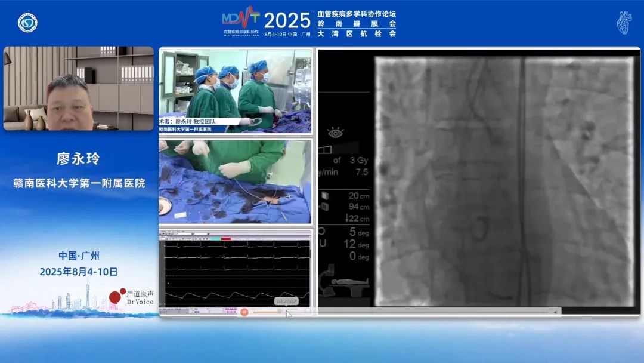
Task: Click the speaker name 廖永玲
Action: [79, 160]
